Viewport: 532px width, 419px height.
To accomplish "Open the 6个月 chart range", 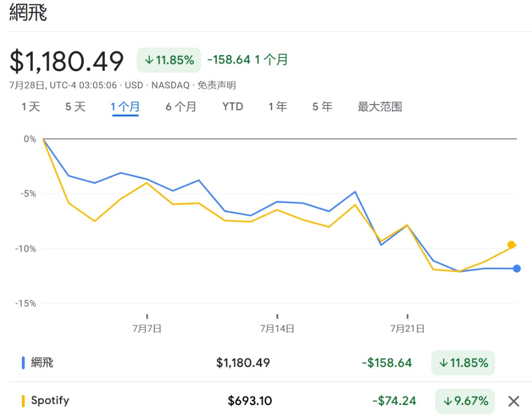I will pyautogui.click(x=181, y=107).
